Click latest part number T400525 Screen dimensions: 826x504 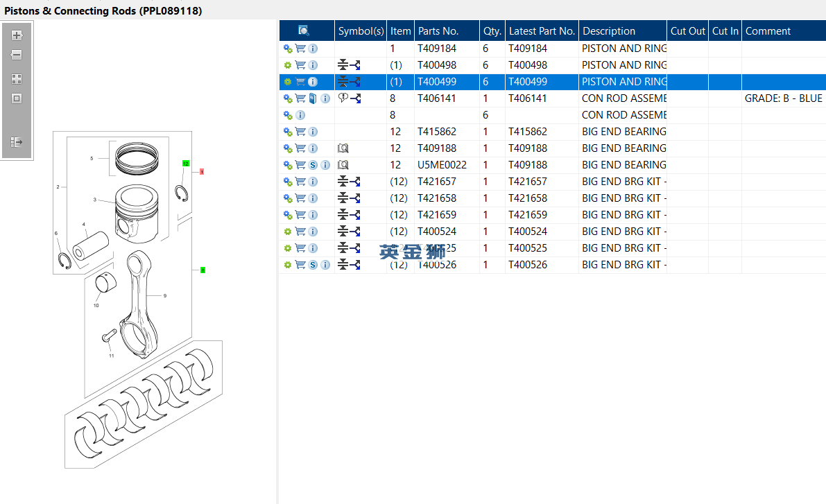click(x=527, y=248)
